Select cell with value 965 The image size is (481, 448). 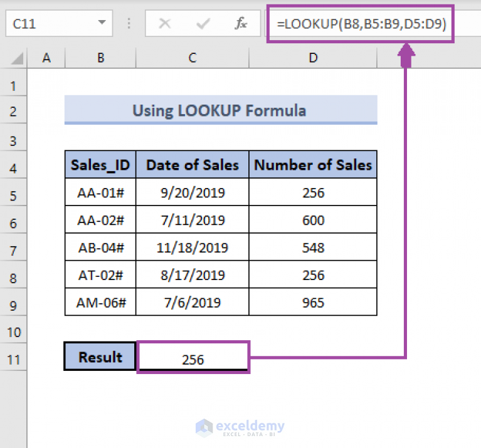[313, 303]
